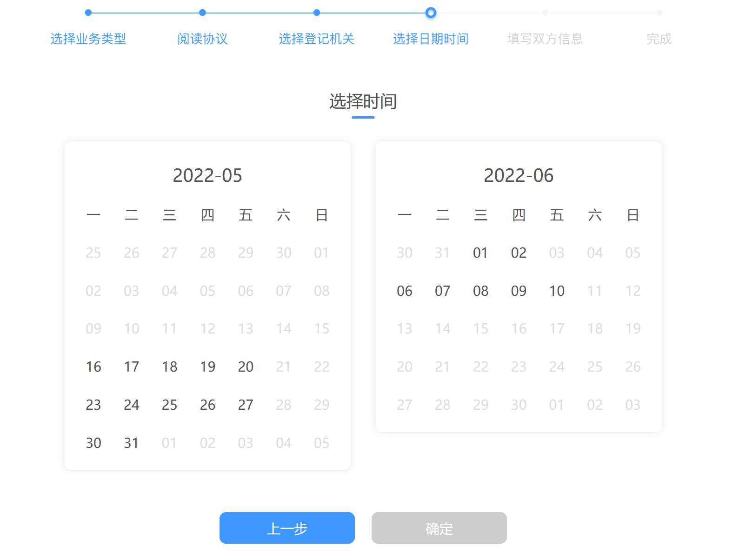Select June 01 in the 2022-06 calendar

(480, 253)
